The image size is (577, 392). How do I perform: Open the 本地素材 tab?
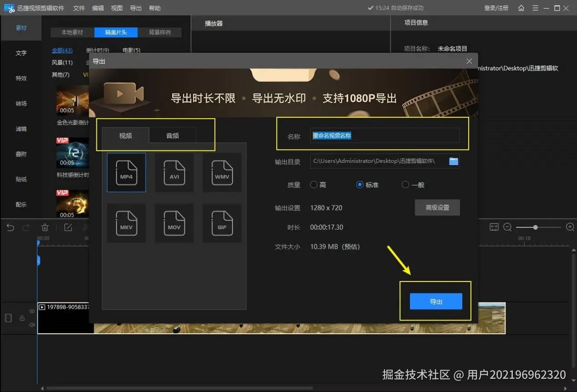72,32
